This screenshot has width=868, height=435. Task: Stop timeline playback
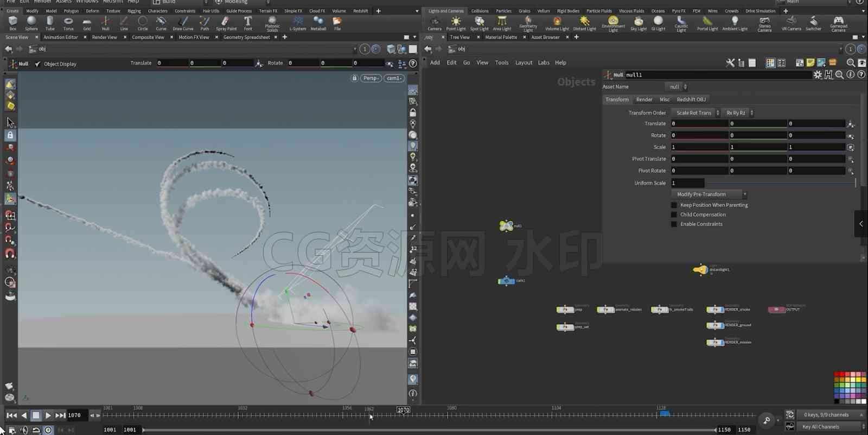[36, 415]
